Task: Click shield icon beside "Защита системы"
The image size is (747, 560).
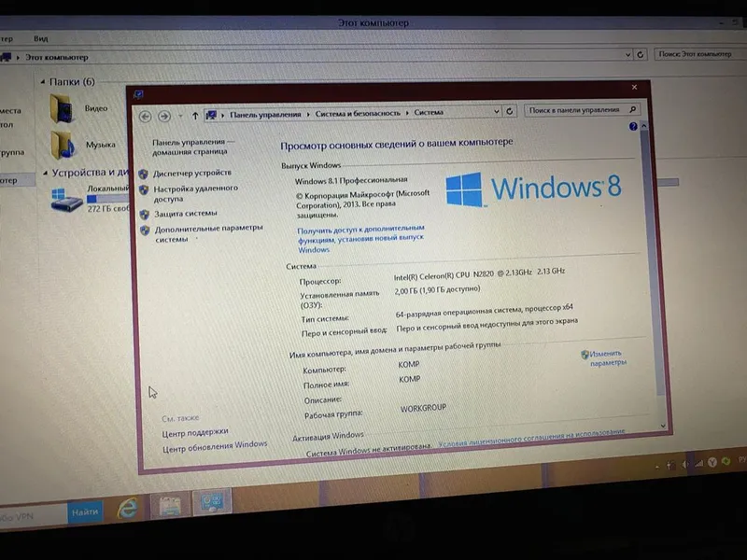Action: click(145, 215)
